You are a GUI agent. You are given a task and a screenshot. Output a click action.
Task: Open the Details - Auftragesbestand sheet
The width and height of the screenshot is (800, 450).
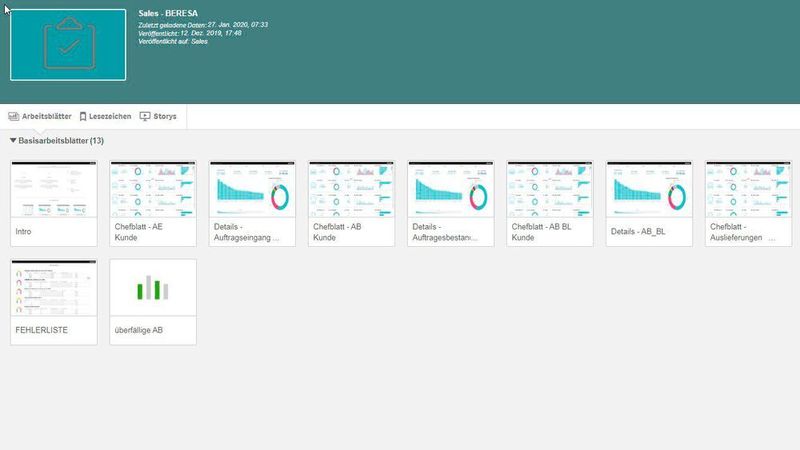[451, 204]
